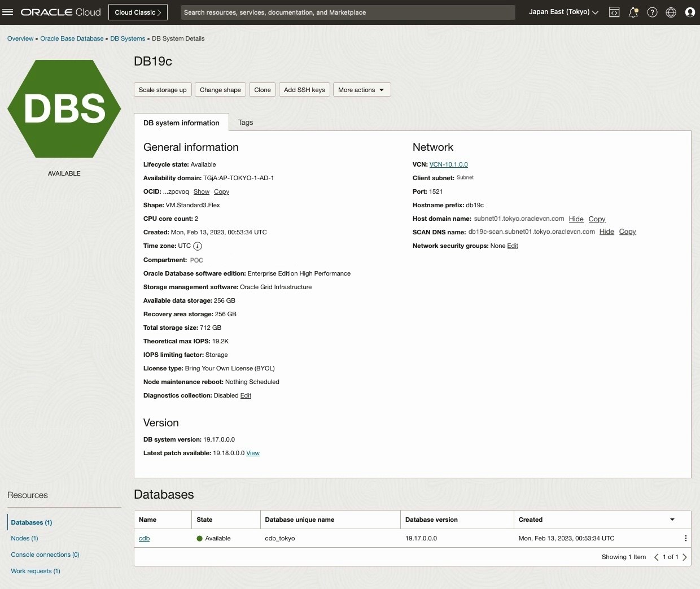
Task: Go to DB Systems breadcrumb
Action: (x=128, y=39)
